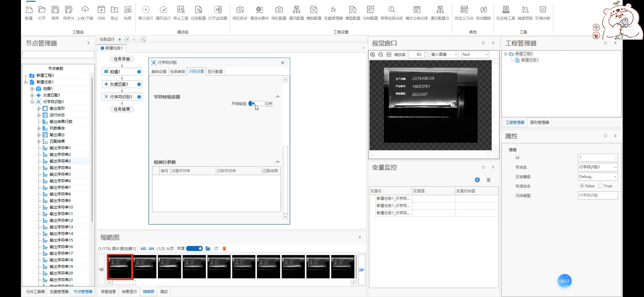Screen dimensions: 644x297
Task: Open the Null dropdown in vision window
Action: (475, 55)
